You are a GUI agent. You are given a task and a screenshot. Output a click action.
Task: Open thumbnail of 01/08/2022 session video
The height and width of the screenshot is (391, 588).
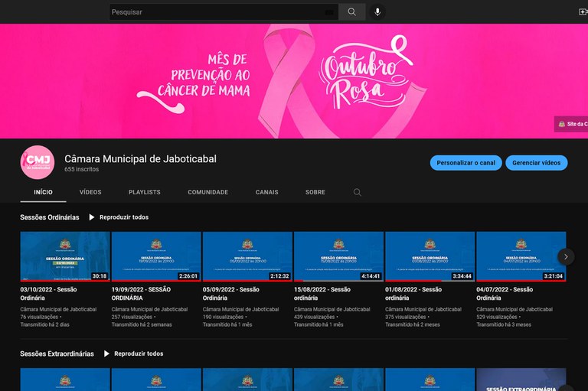click(x=430, y=256)
